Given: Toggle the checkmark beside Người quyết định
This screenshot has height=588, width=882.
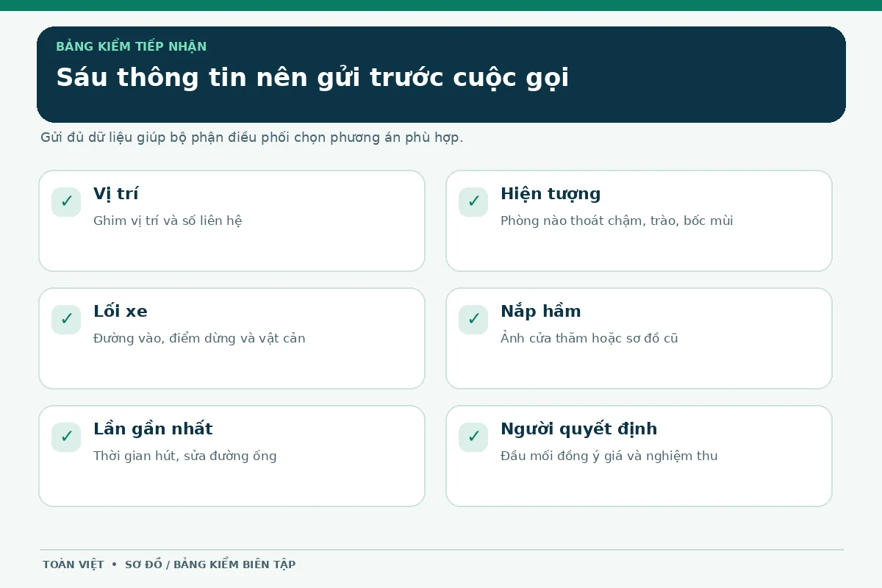Looking at the screenshot, I should coord(473,437).
